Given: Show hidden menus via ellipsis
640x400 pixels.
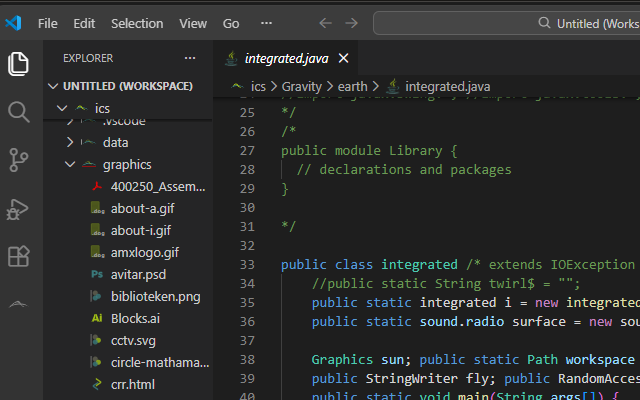Looking at the screenshot, I should coord(267,23).
